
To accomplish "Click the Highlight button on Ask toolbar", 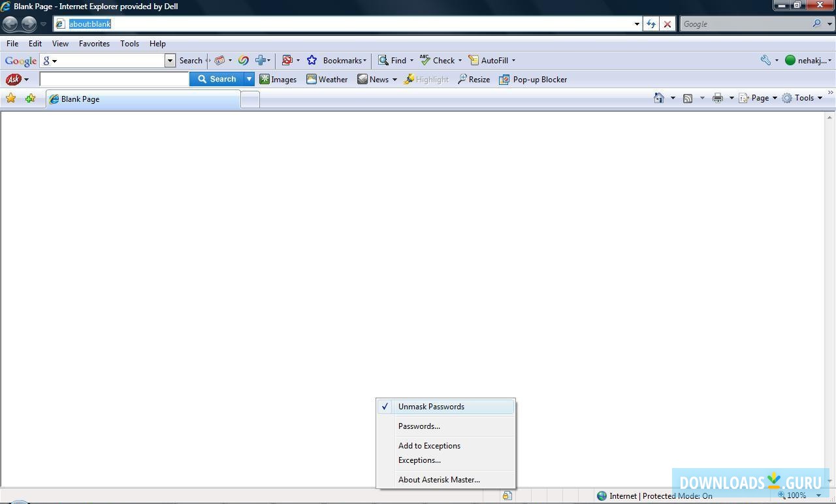I will (x=426, y=80).
